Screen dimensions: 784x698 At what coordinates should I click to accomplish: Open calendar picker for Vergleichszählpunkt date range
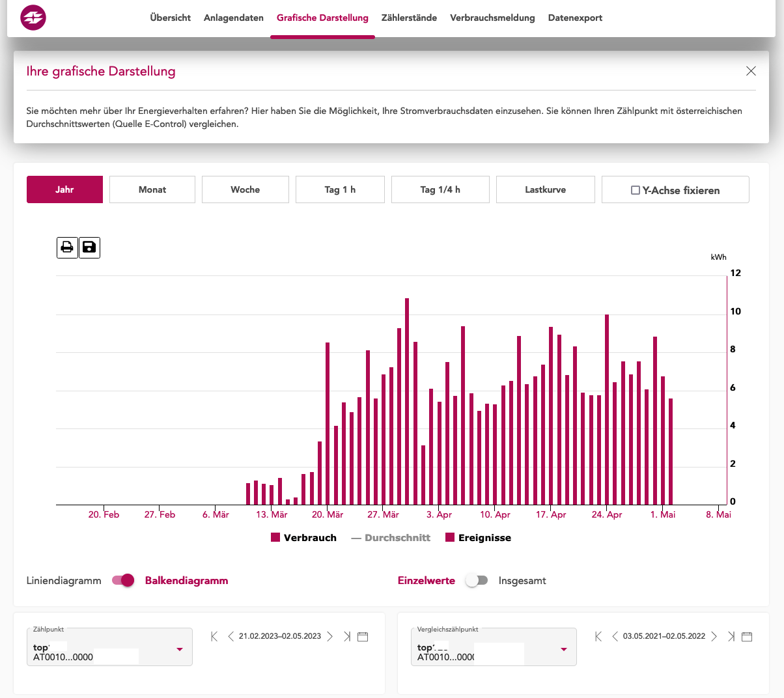(x=747, y=637)
